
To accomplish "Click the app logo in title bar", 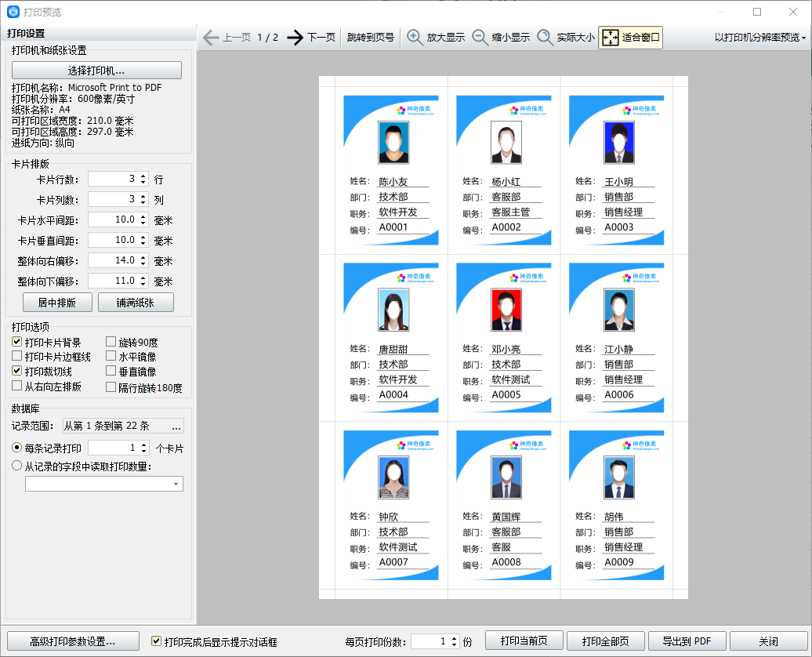I will point(13,12).
